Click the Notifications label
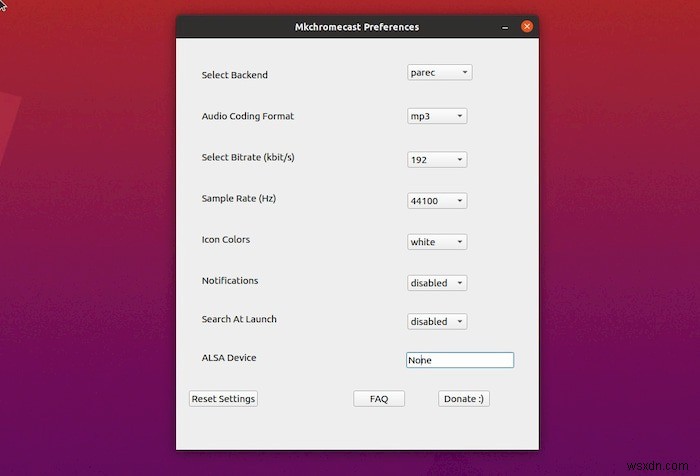Image resolution: width=700 pixels, height=476 pixels. (230, 280)
